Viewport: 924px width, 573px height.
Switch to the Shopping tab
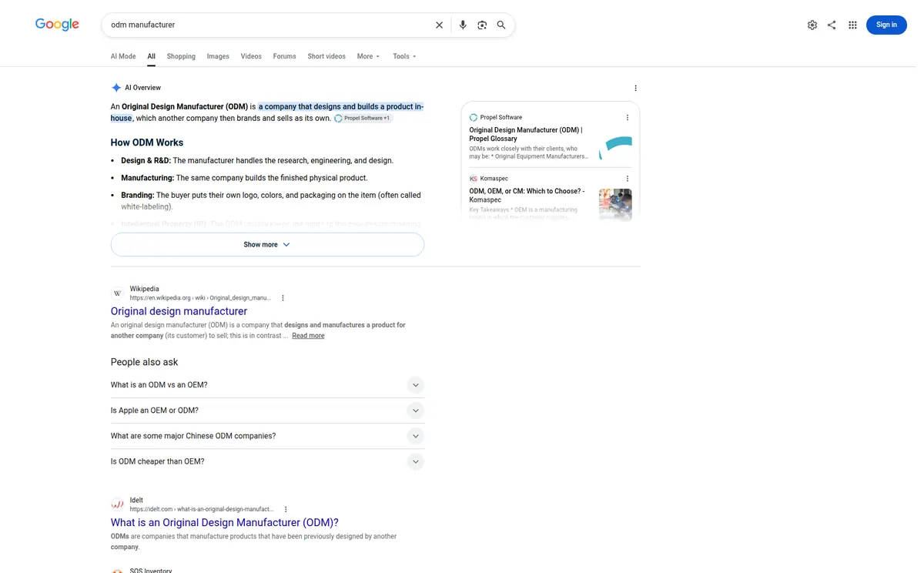coord(181,56)
